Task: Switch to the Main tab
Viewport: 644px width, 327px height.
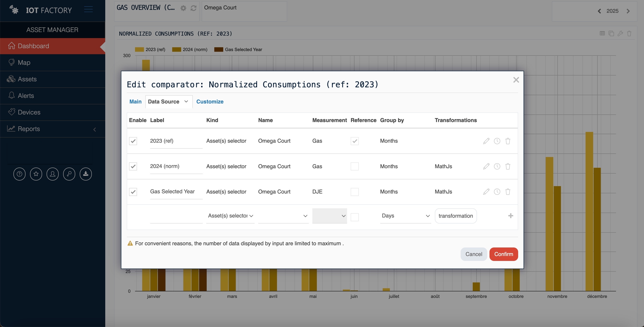Action: pos(135,101)
